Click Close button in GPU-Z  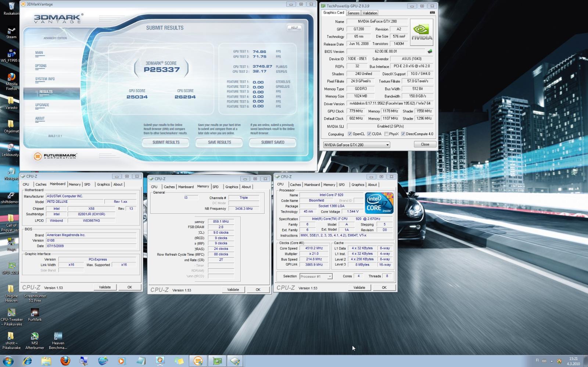425,144
